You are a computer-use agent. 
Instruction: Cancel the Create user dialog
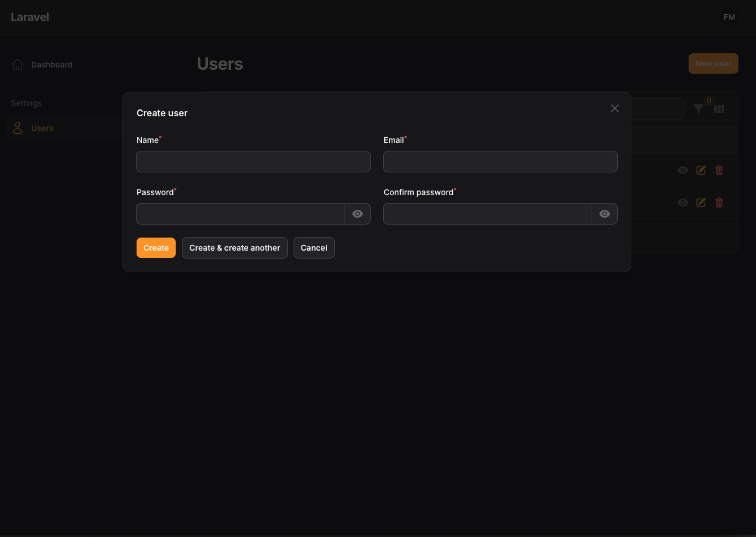(x=314, y=248)
